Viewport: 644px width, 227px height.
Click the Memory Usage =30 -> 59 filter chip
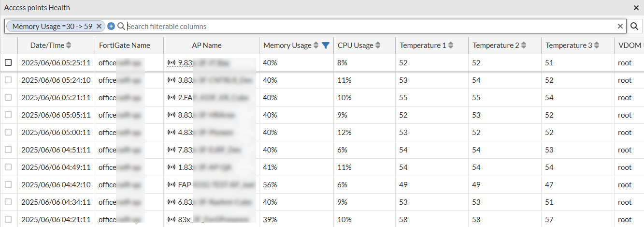click(52, 26)
